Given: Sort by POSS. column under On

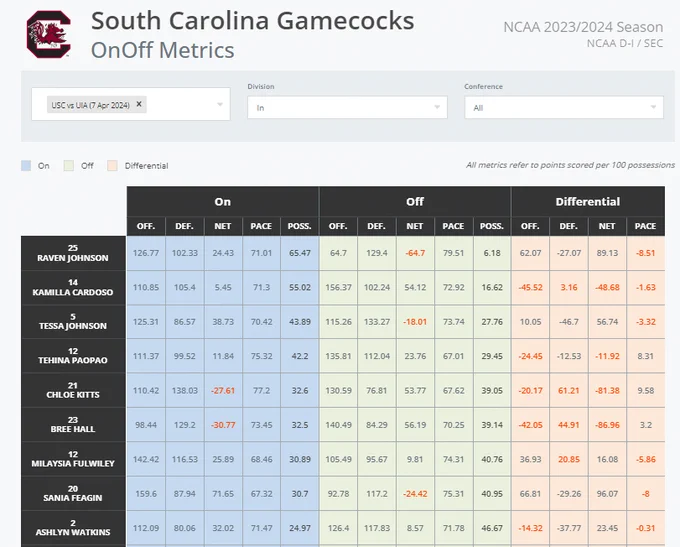Looking at the screenshot, I should (x=300, y=226).
